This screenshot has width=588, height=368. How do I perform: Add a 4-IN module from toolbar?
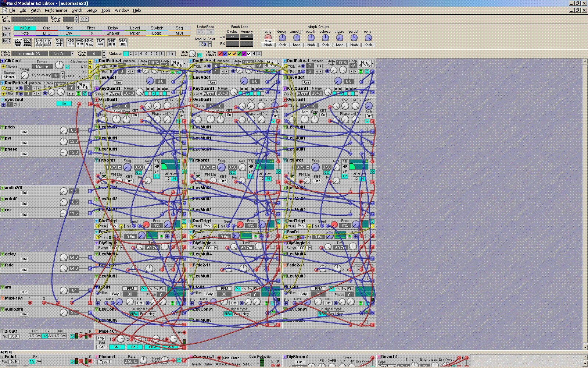48,43
